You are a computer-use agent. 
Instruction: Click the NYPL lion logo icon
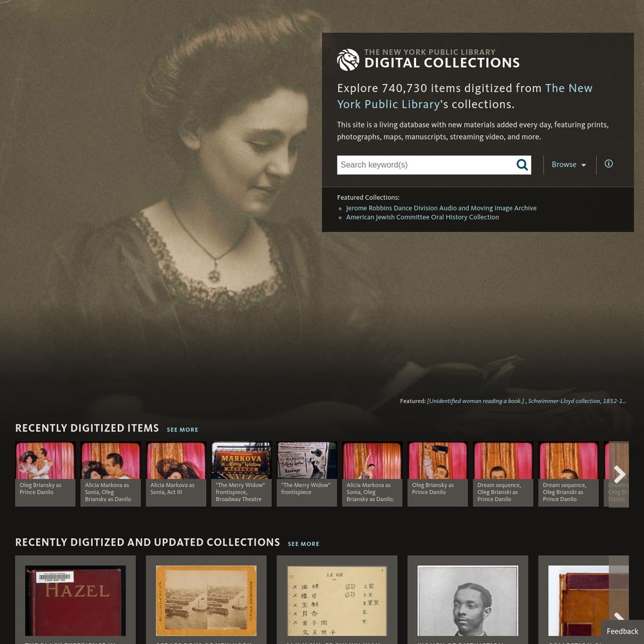coord(348,59)
